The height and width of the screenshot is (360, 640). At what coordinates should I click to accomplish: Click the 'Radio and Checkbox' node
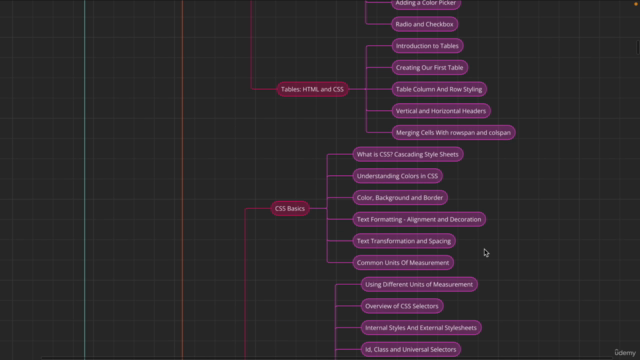(424, 24)
